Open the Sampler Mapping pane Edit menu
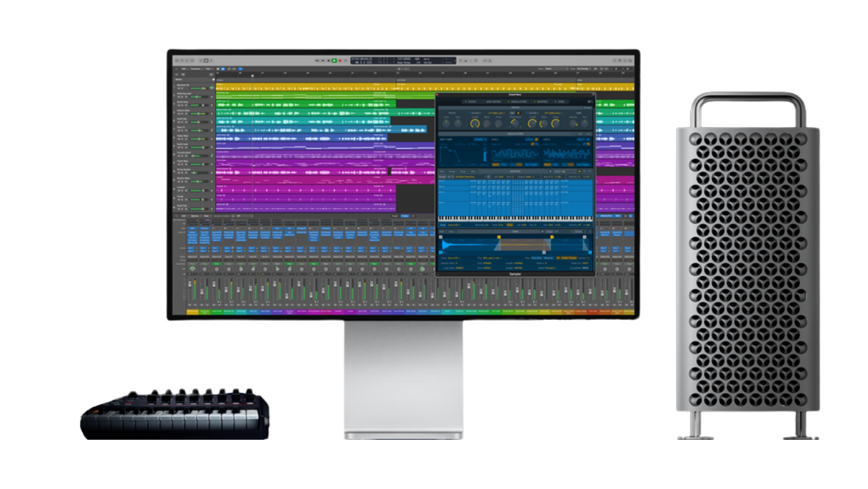868x489 pixels. click(443, 171)
